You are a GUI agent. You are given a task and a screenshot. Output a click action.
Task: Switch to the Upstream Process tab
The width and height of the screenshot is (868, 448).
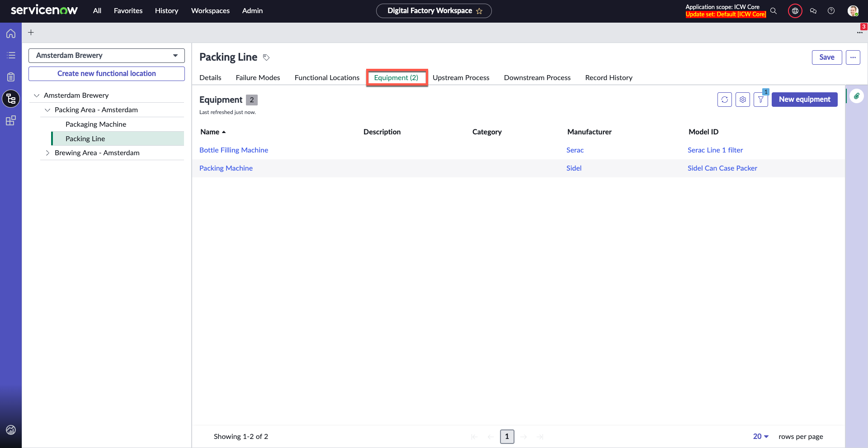461,78
